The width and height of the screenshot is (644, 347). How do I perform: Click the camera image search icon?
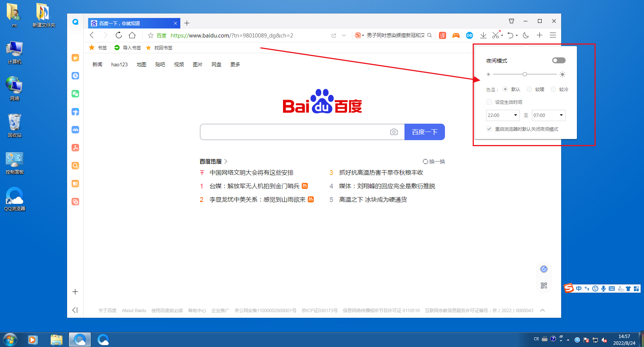click(x=394, y=132)
